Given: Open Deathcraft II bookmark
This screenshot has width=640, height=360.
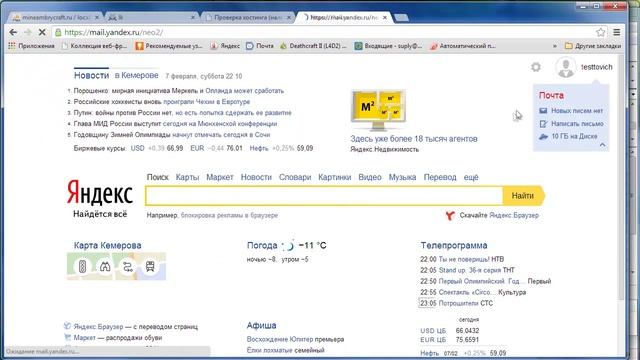Looking at the screenshot, I should pyautogui.click(x=313, y=46).
